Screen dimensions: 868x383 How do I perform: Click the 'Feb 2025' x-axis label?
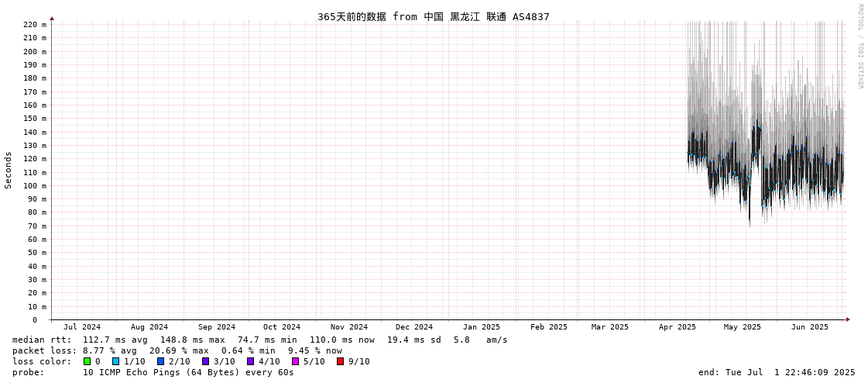548,327
